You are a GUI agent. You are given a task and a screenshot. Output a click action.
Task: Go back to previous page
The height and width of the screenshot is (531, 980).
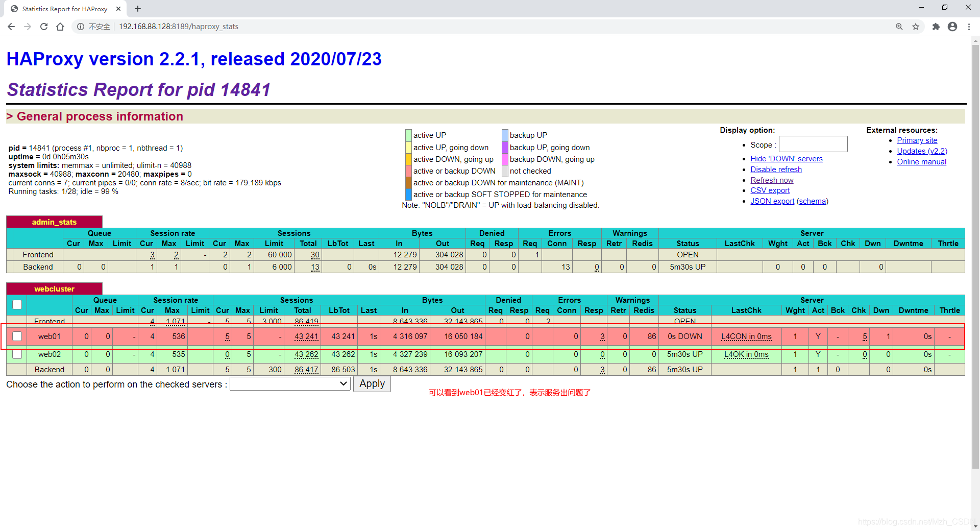tap(11, 27)
